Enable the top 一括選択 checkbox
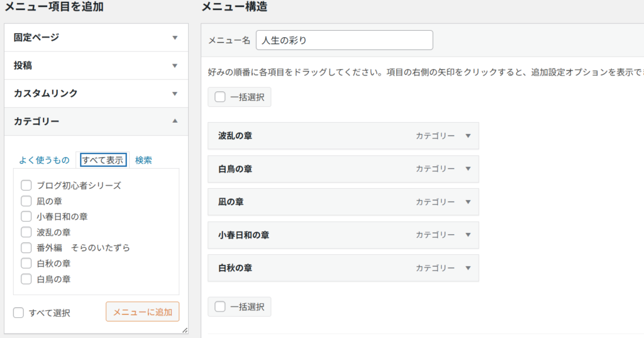The image size is (644, 338). coord(219,98)
